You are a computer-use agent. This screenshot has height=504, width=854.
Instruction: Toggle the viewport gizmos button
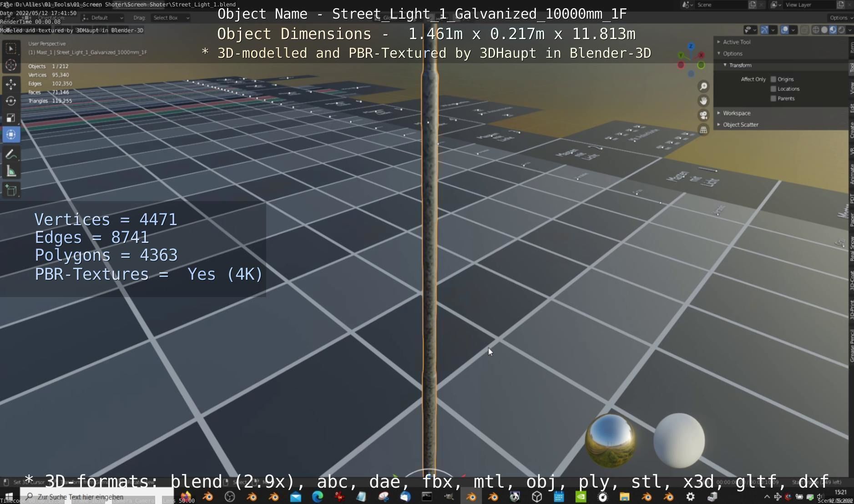click(764, 30)
